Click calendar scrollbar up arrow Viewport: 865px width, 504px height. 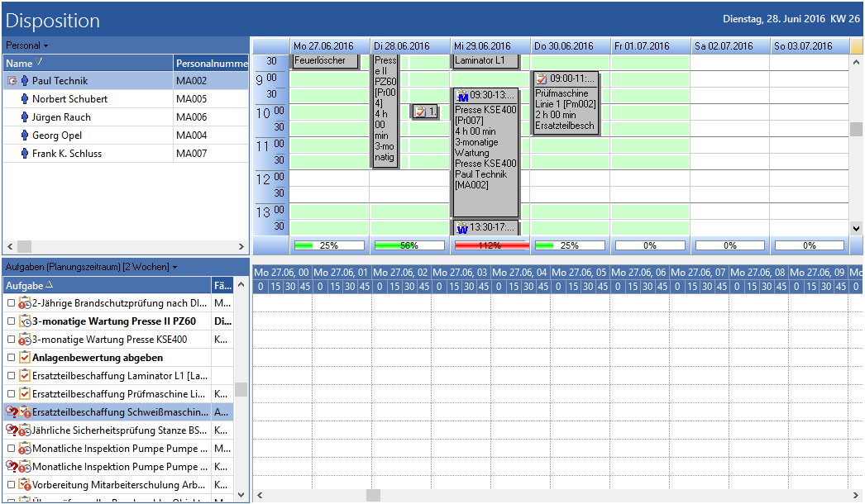pyautogui.click(x=856, y=62)
